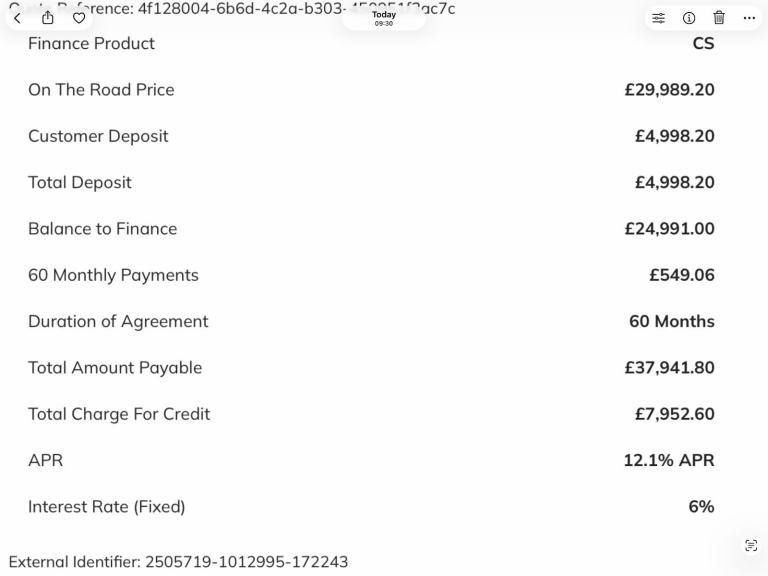768x576 pixels.
Task: Select the External Identifier number text
Action: tap(246, 562)
